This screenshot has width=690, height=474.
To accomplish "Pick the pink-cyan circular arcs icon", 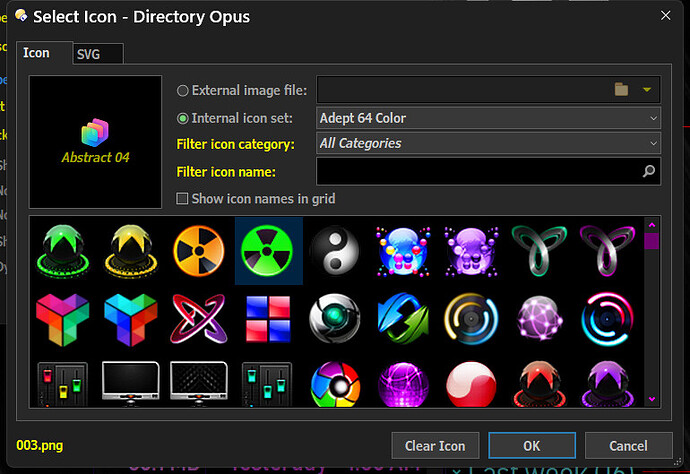I will coord(608,319).
